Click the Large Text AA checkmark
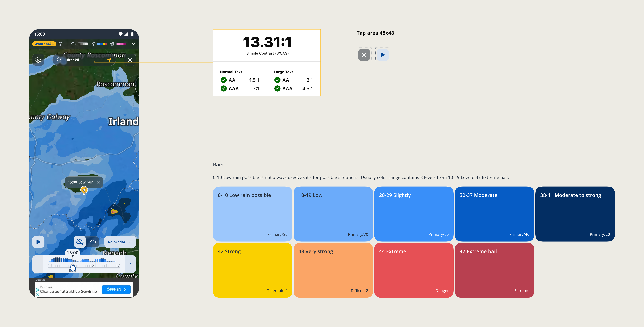 [x=277, y=80]
